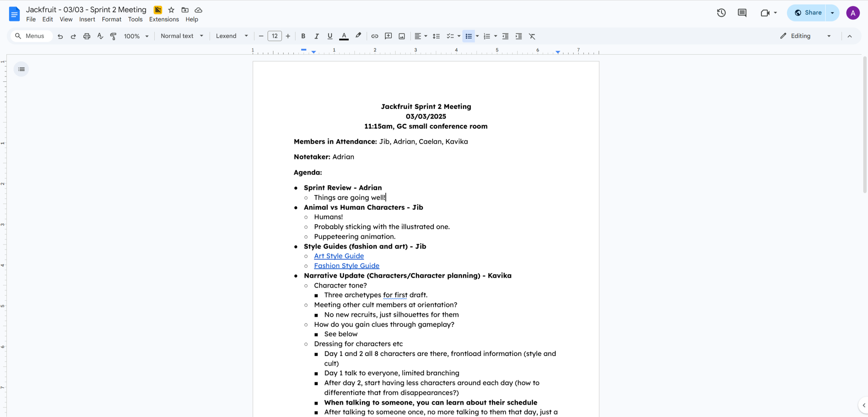The image size is (868, 417).
Task: Toggle bold formatting
Action: pos(303,36)
